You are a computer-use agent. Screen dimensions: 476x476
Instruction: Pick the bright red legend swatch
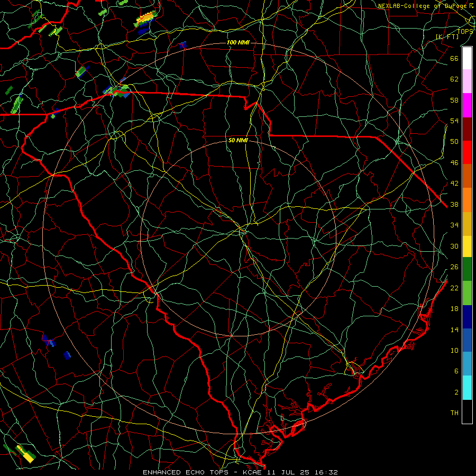coord(467,152)
